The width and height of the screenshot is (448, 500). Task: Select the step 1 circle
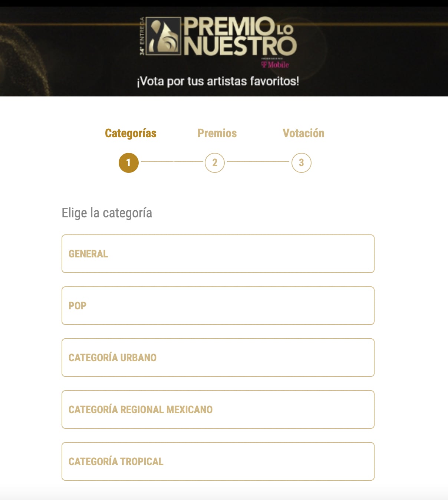128,163
